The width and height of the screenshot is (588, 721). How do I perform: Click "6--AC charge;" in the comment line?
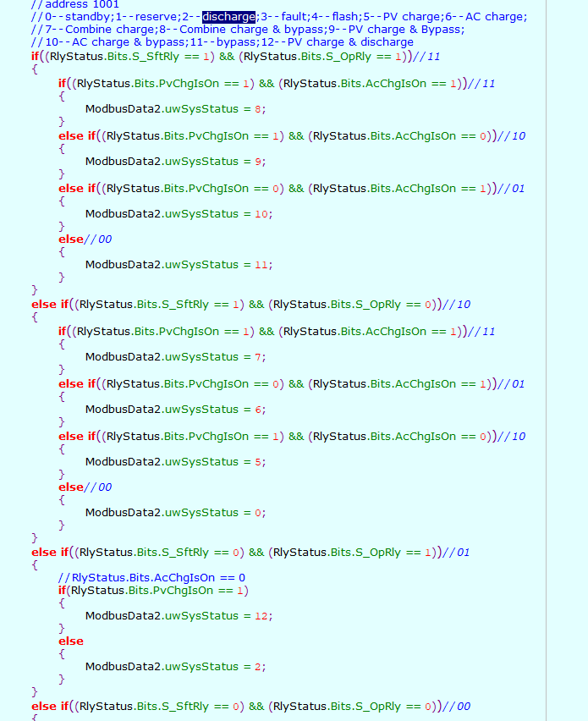pyautogui.click(x=486, y=17)
